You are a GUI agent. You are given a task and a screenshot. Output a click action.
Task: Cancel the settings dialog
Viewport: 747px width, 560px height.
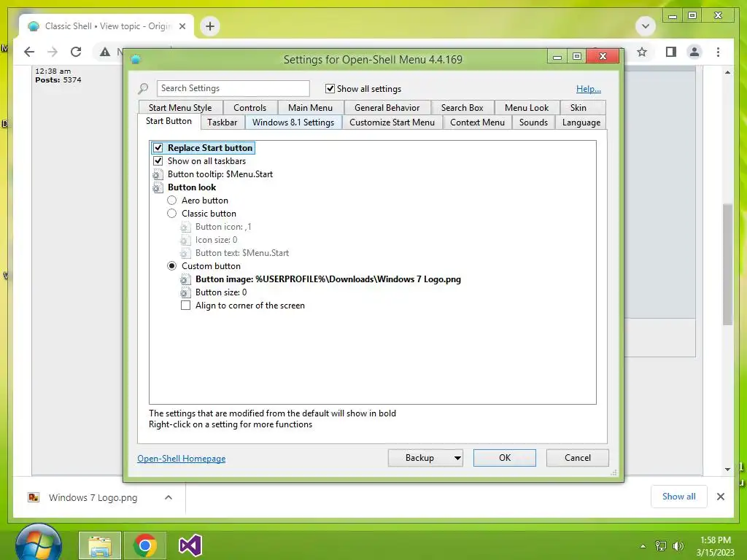click(578, 458)
